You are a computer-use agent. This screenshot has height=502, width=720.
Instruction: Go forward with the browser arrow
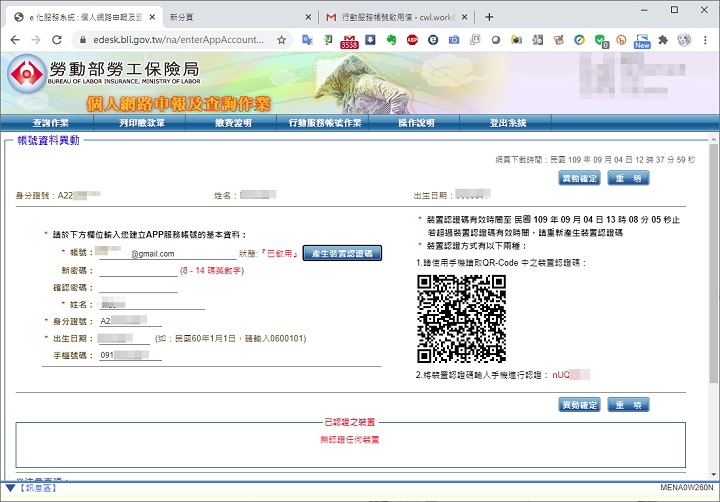[x=36, y=40]
